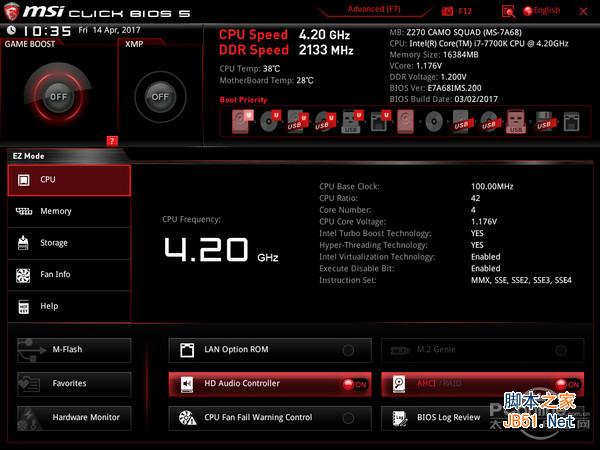Select the legacy CD/DVD boot device icon

coord(434,122)
